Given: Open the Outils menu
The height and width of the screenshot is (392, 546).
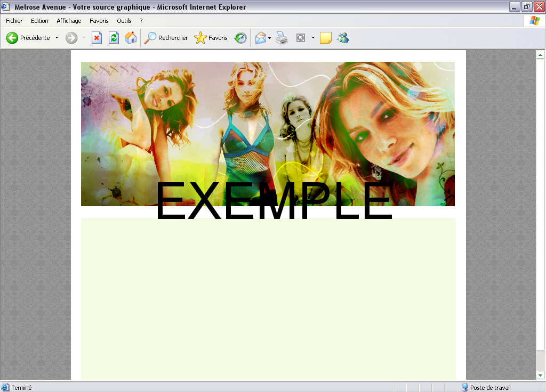Looking at the screenshot, I should click(124, 21).
